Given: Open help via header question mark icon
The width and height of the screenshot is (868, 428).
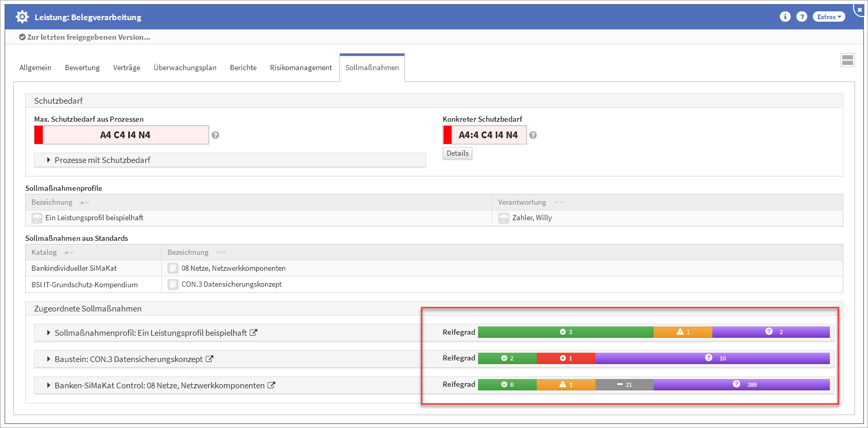Looking at the screenshot, I should tap(802, 17).
